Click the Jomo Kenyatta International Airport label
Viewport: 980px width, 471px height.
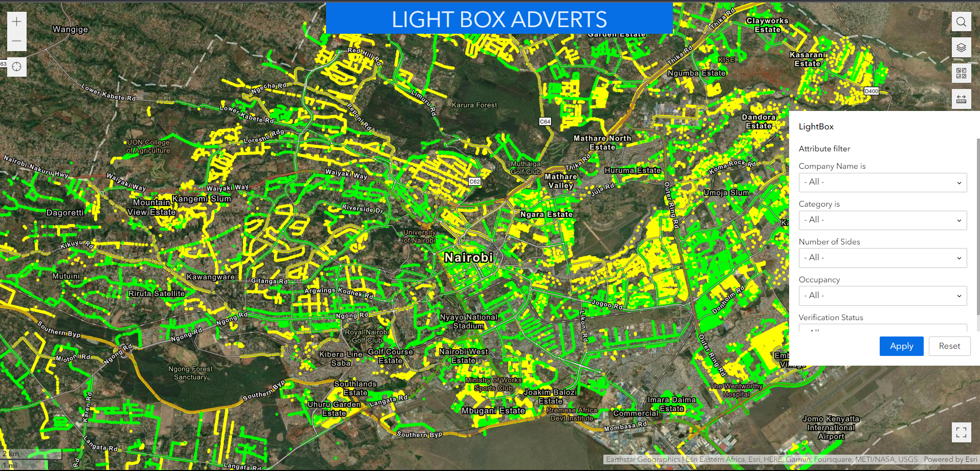[831, 428]
